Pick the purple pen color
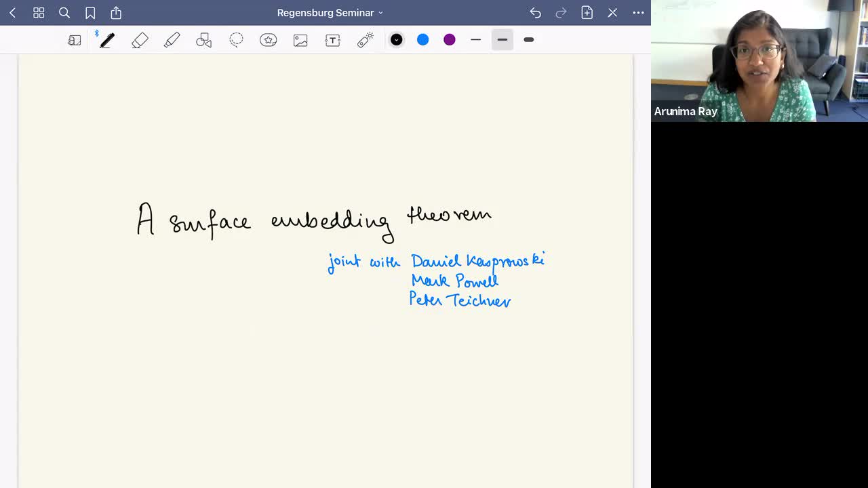This screenshot has height=488, width=868. [x=450, y=40]
